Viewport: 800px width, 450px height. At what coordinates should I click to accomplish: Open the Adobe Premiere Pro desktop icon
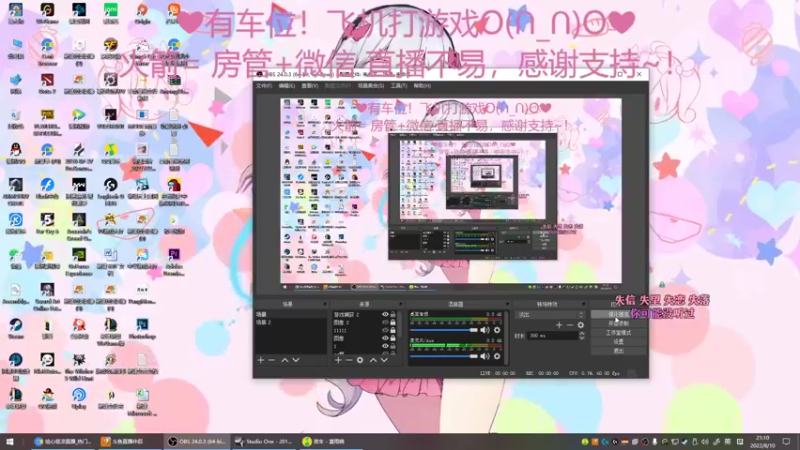[x=174, y=259]
